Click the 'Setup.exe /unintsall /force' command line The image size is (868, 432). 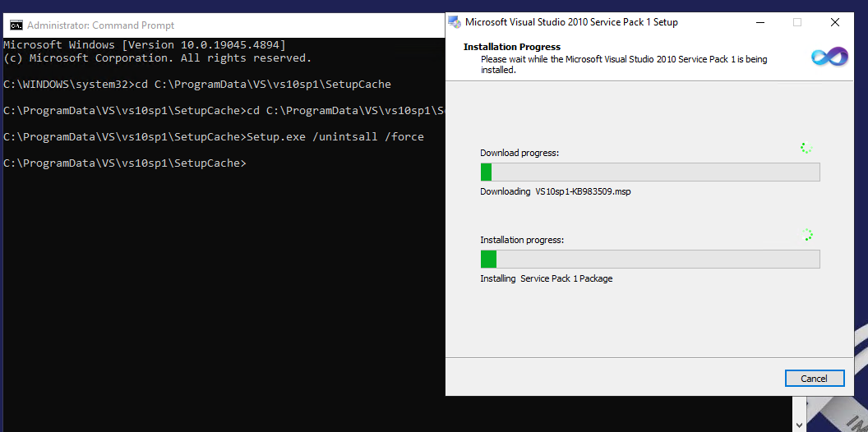(335, 136)
